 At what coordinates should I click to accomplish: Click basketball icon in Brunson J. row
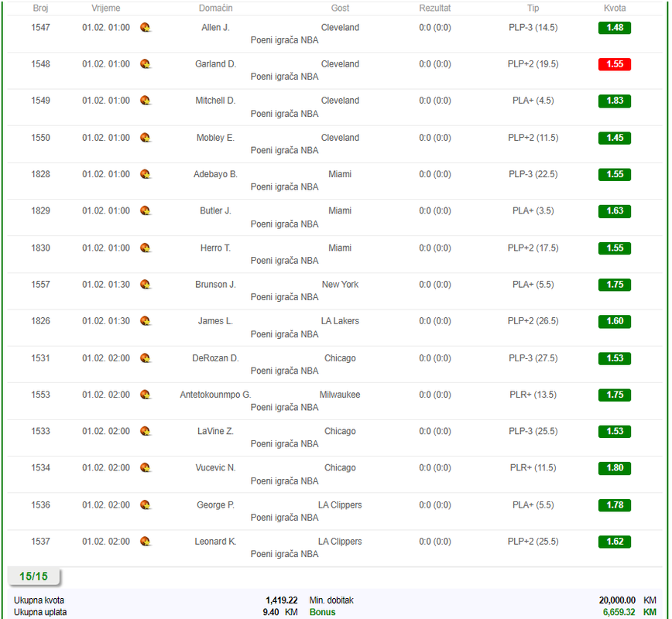click(x=146, y=285)
